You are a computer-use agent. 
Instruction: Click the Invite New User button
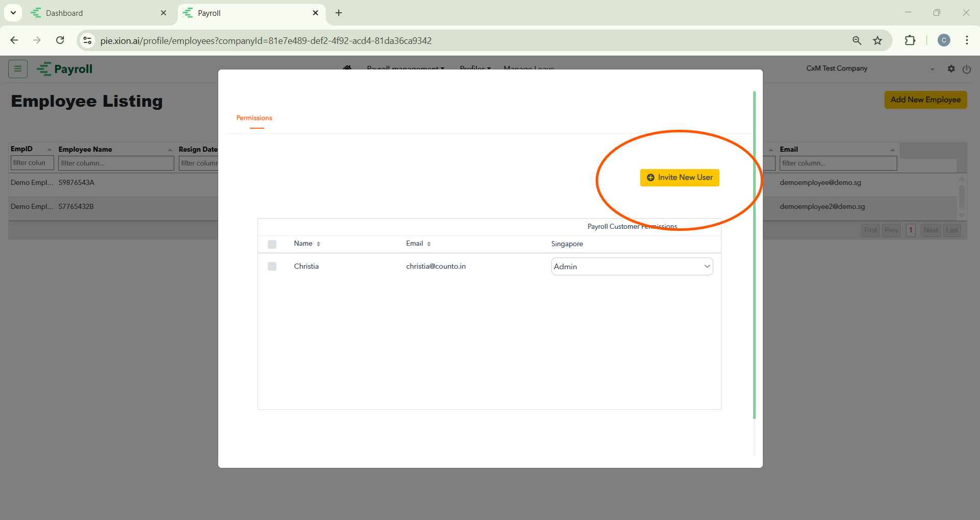680,178
